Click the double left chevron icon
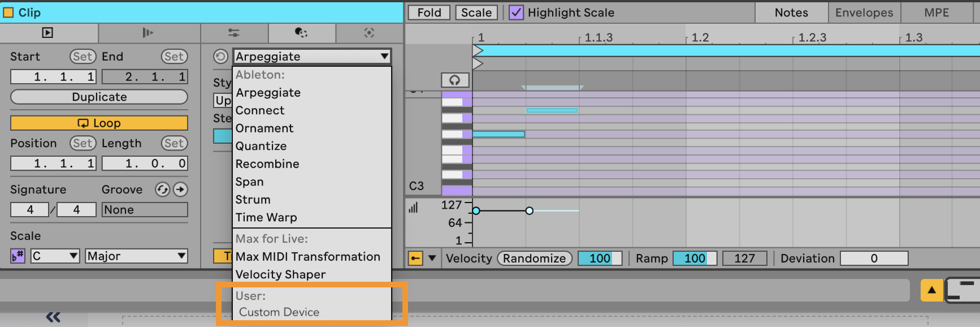This screenshot has width=980, height=327. pos(53,317)
